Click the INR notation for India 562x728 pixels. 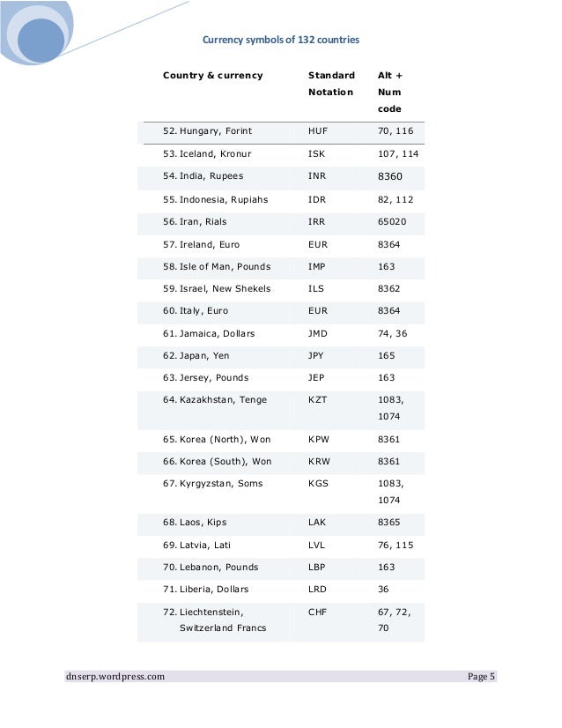pyautogui.click(x=317, y=176)
